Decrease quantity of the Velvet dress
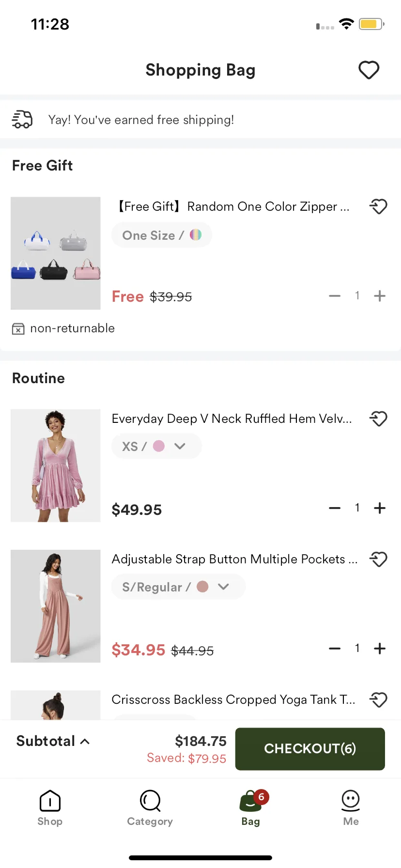Screen dimensions: 401x868 click(x=335, y=508)
